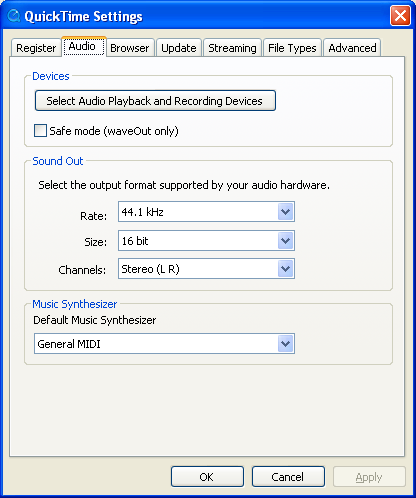Viewport: 416px width, 498px height.
Task: Go to the Update tab
Action: click(179, 48)
